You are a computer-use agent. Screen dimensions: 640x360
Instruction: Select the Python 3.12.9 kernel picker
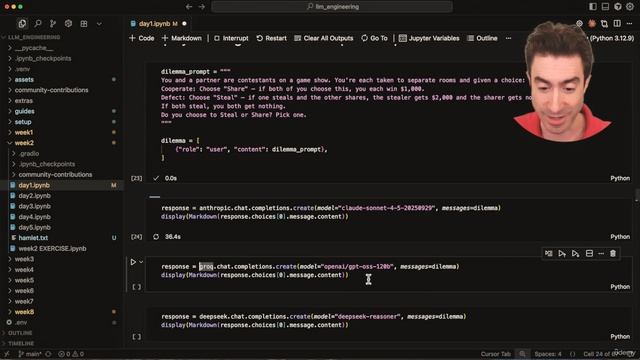(611, 38)
